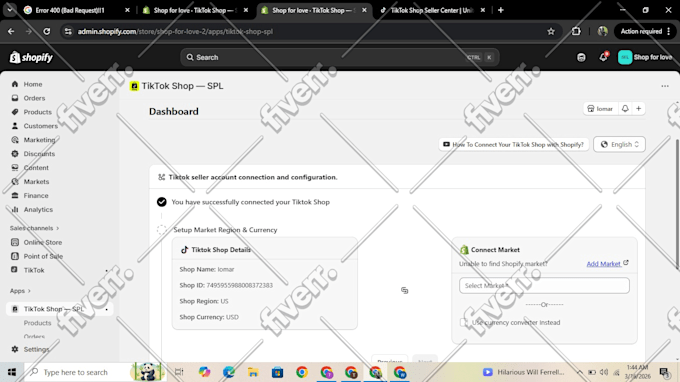Open Microsoft Edge from taskbar

coord(229,372)
